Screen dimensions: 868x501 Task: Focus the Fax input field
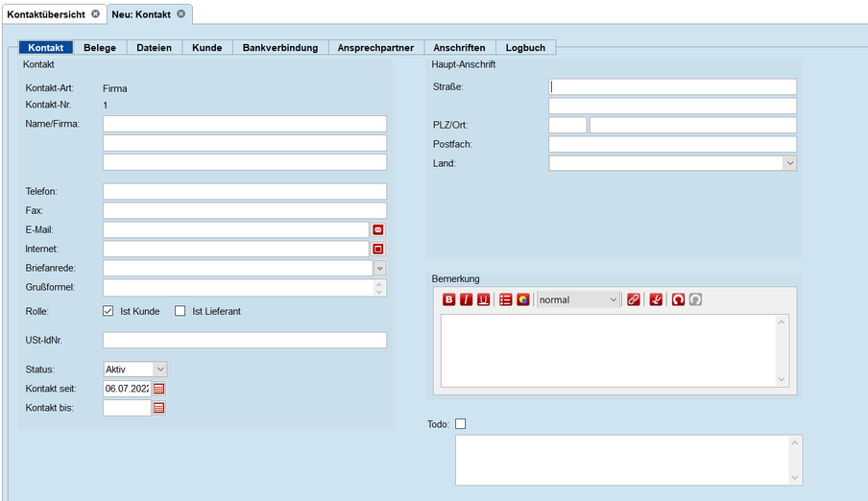pos(245,210)
